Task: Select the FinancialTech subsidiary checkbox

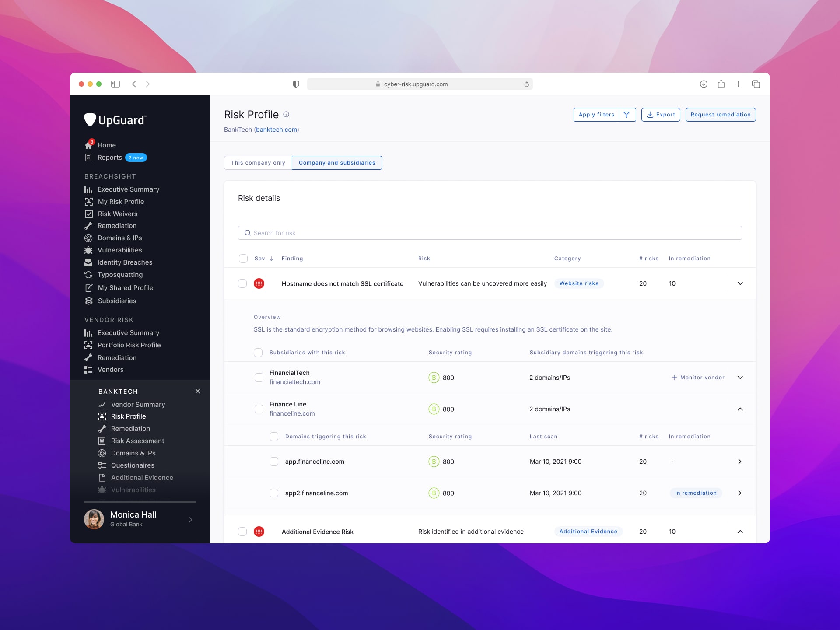Action: click(x=259, y=378)
